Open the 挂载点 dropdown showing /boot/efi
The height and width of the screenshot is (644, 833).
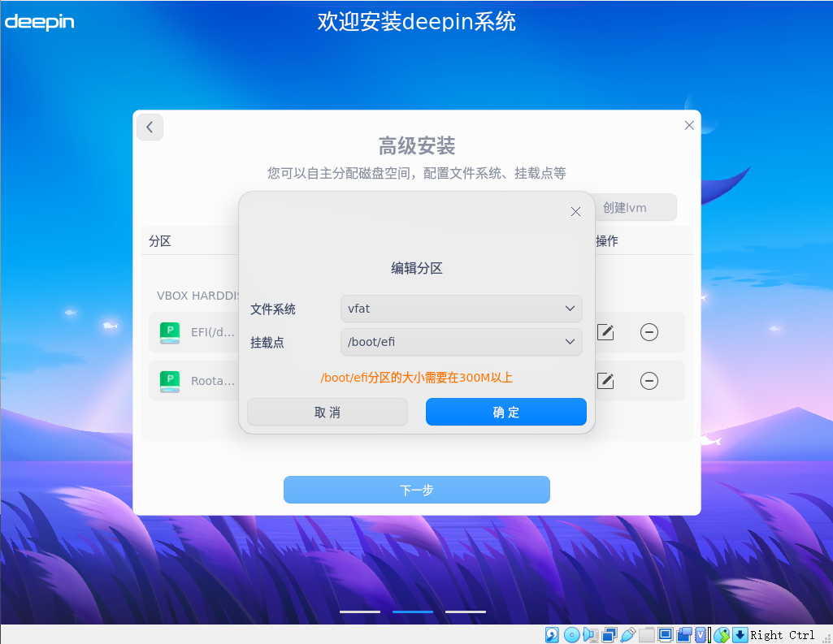(461, 342)
